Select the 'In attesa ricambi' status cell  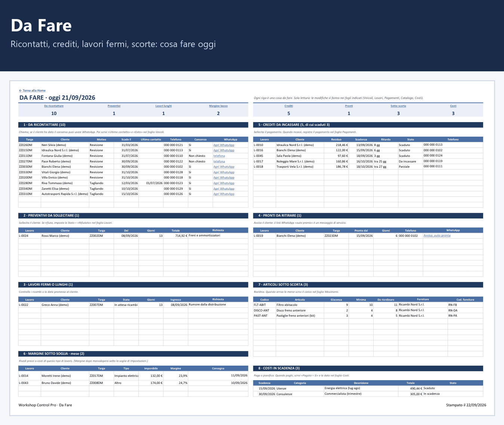(x=126, y=305)
